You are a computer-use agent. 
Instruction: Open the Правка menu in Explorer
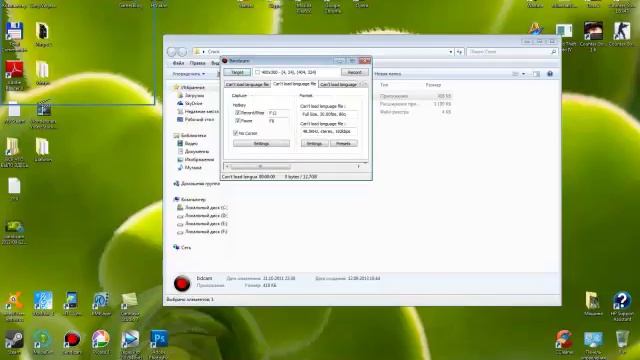198,63
